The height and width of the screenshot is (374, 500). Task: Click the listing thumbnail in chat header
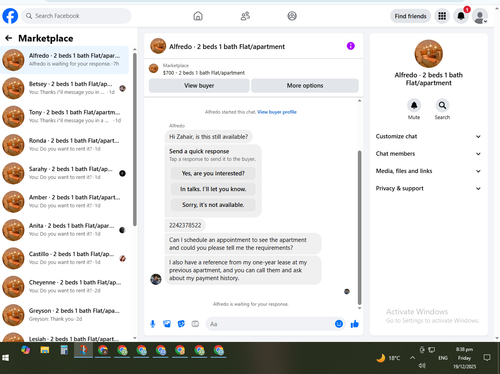(158, 46)
